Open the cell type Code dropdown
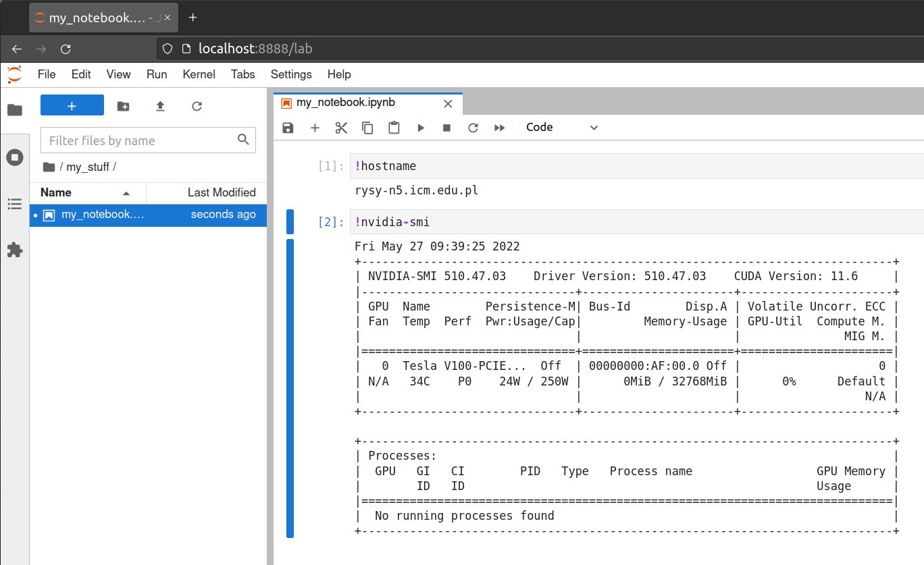 [562, 128]
